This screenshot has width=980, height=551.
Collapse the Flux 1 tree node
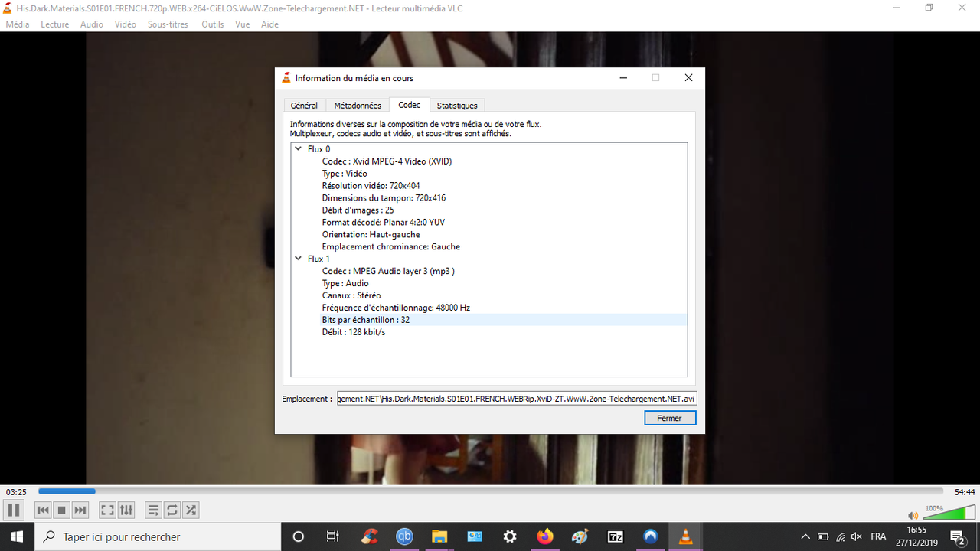click(299, 259)
